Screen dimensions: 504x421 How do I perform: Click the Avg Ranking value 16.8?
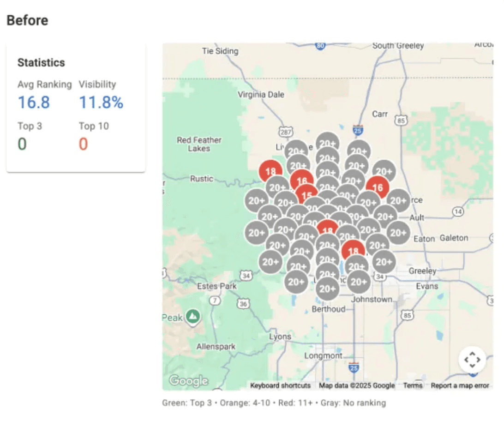[34, 102]
